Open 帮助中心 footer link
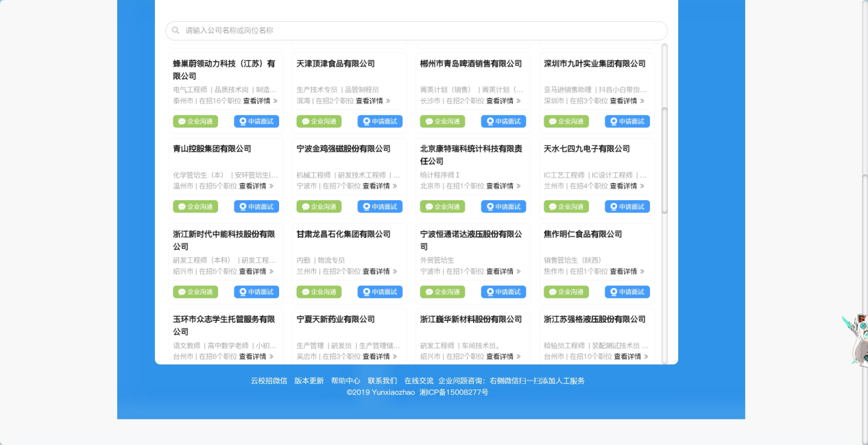The image size is (868, 445). pos(346,381)
